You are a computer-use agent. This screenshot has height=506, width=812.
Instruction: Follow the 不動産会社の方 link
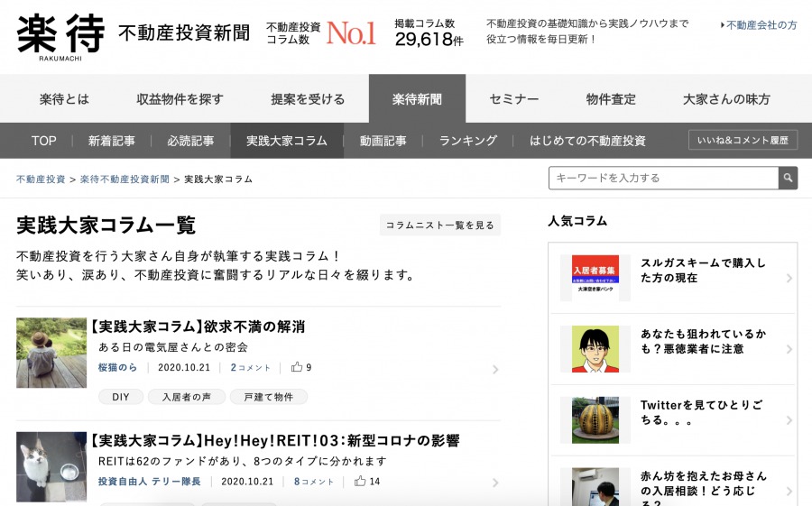760,25
